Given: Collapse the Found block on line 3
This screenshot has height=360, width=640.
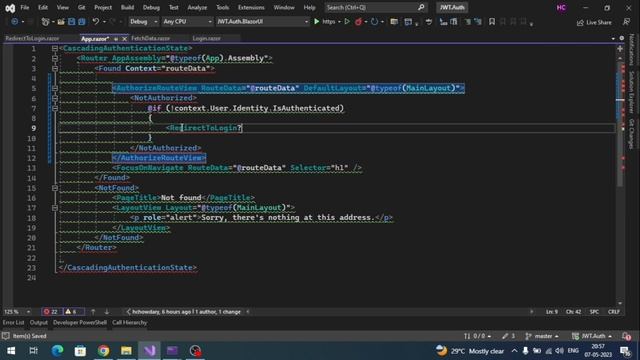Looking at the screenshot, I should (x=55, y=68).
